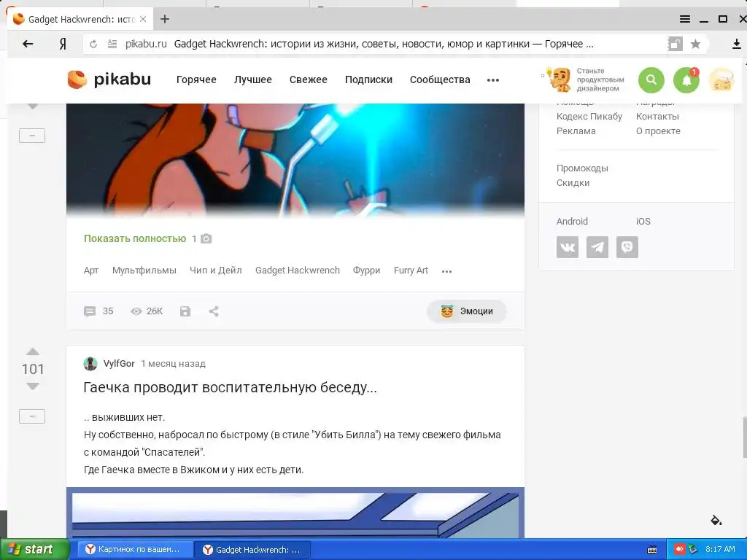Screen dimensions: 747x560
Task: Reload the page with refresh icon
Action: pyautogui.click(x=93, y=44)
